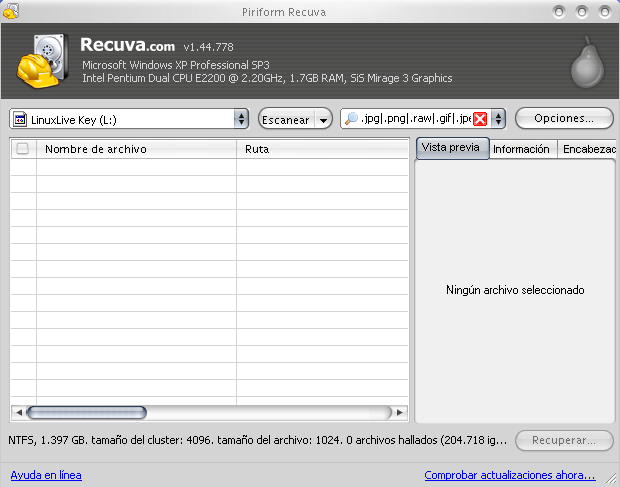Click the v1.44.778 version text
The image size is (620, 487).
(208, 47)
